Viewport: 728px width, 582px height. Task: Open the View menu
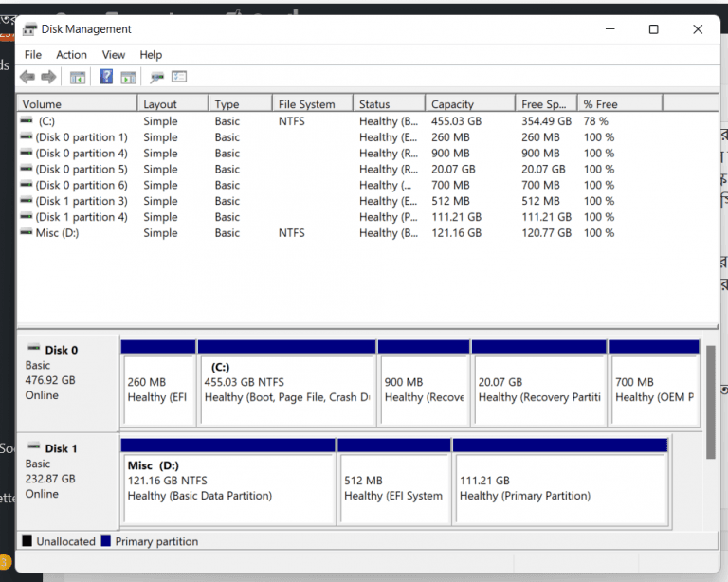point(114,55)
